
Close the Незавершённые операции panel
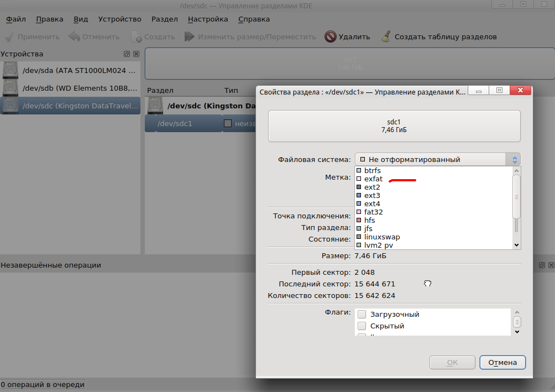(552, 265)
